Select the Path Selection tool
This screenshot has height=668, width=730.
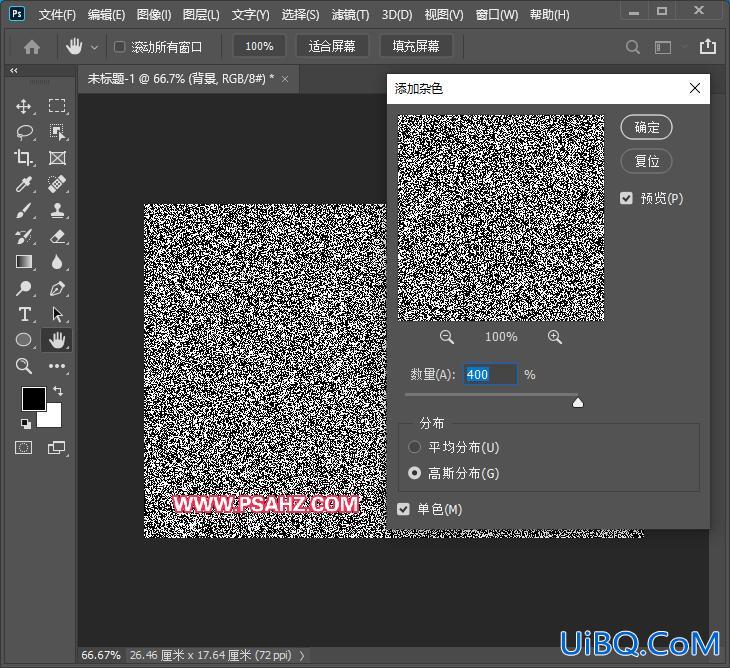click(x=57, y=315)
